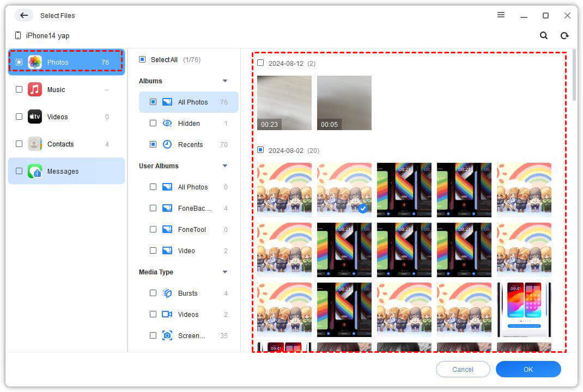Screen dimensions: 583x392
Task: Collapse the Media Type section arrow
Action: [225, 272]
